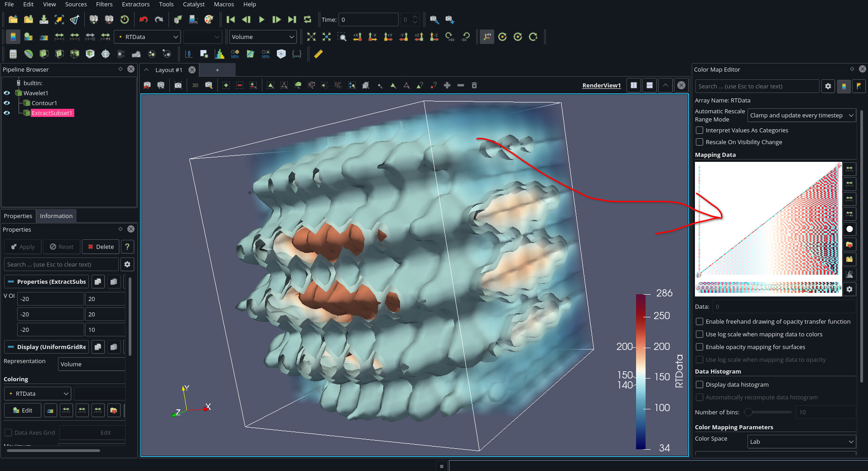Click the Edit color map button

tap(23, 410)
